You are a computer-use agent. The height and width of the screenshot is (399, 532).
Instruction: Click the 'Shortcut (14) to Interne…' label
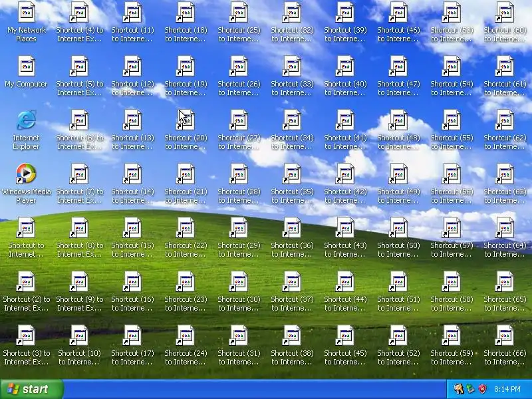pos(132,196)
